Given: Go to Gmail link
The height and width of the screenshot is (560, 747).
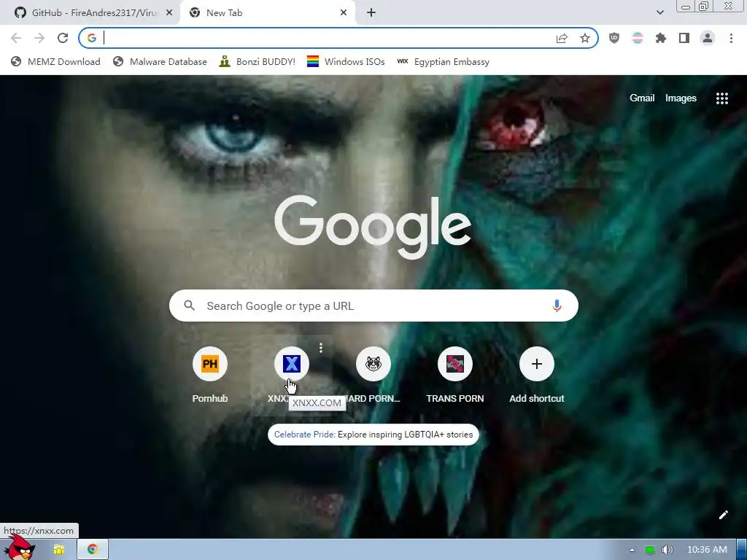Looking at the screenshot, I should (x=642, y=98).
